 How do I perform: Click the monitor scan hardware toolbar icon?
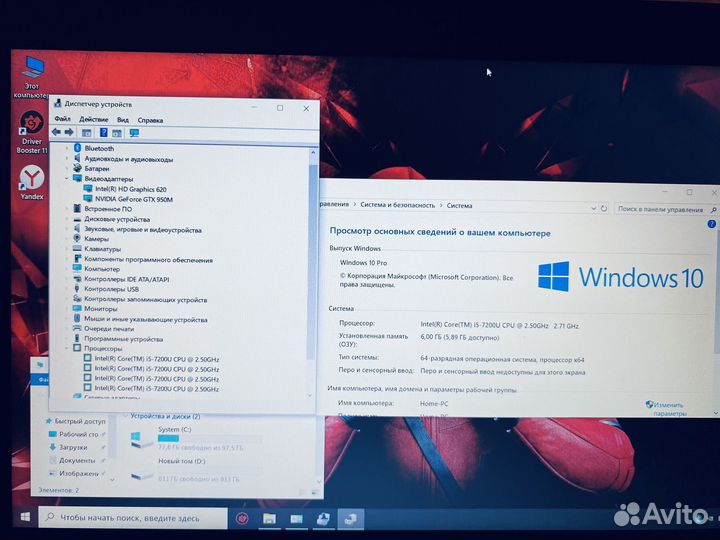(x=134, y=133)
